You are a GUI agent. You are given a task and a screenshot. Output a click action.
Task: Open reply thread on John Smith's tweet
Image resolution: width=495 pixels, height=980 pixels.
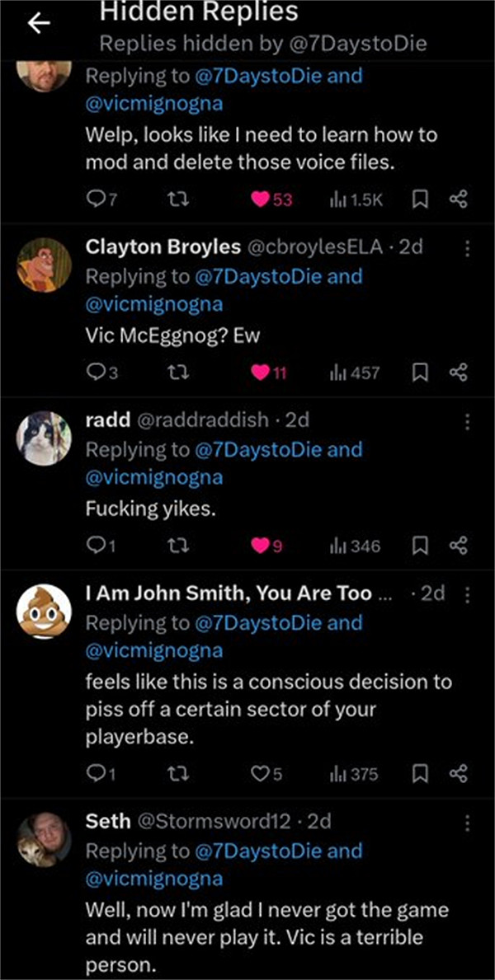coord(96,773)
